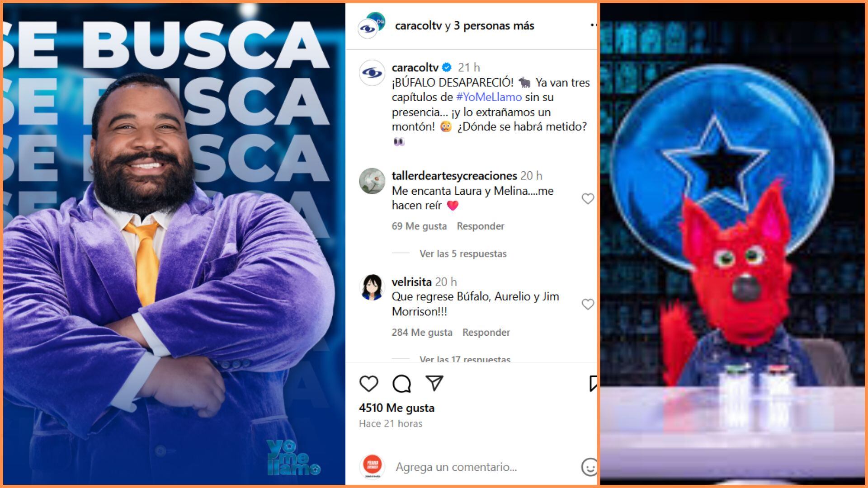Viewport: 868px width, 488px height.
Task: Open the three-dot more options menu
Action: [x=593, y=26]
